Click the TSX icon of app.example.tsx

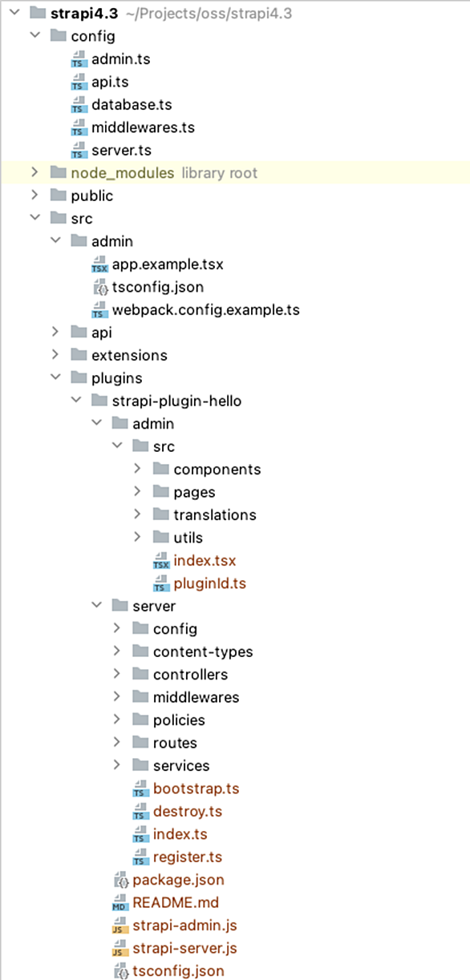click(x=99, y=264)
